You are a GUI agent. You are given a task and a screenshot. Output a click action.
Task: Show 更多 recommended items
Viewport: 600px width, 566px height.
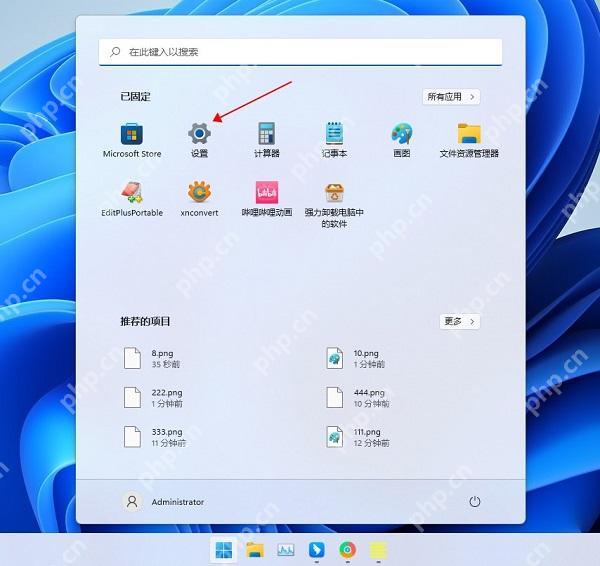point(460,321)
